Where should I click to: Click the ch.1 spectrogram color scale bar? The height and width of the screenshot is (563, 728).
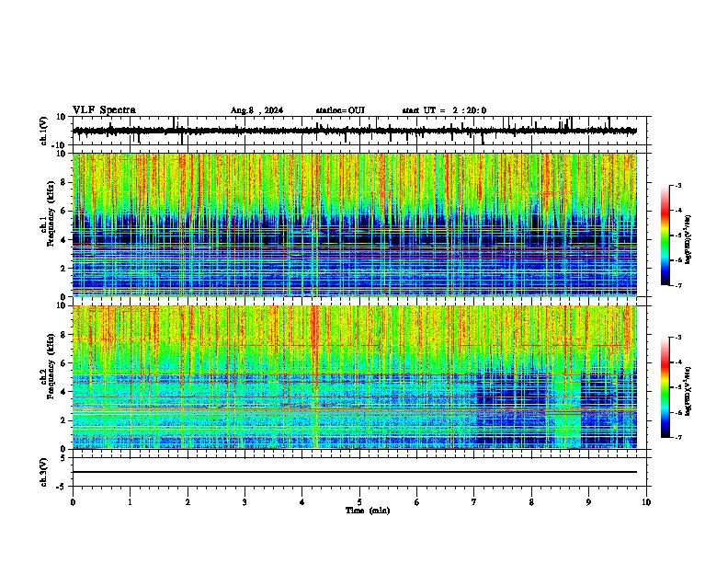[x=665, y=236]
